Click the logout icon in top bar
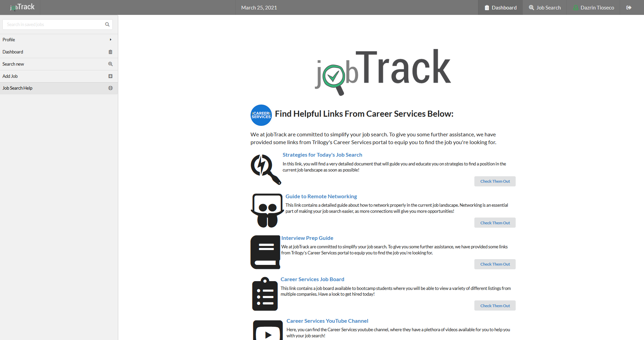Viewport: 644px width, 340px height. click(x=629, y=7)
